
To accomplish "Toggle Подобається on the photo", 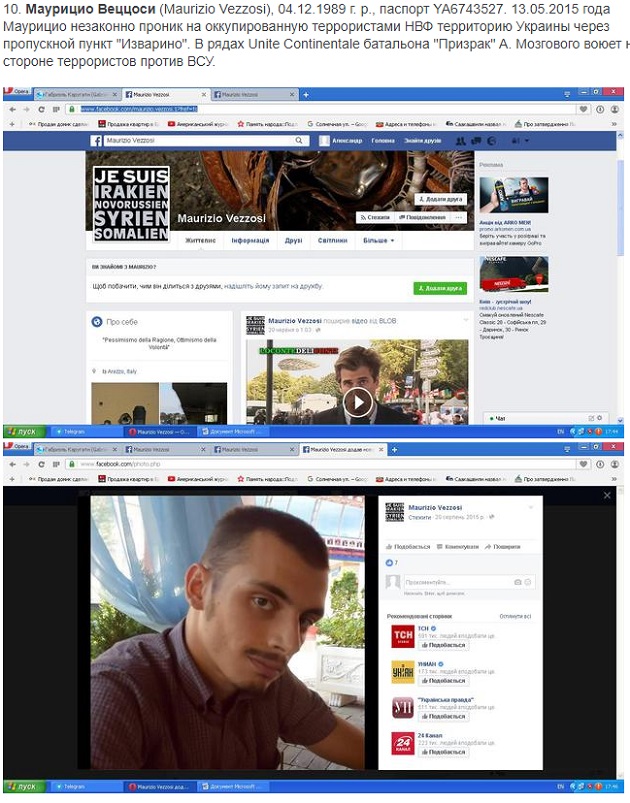I will (x=410, y=546).
